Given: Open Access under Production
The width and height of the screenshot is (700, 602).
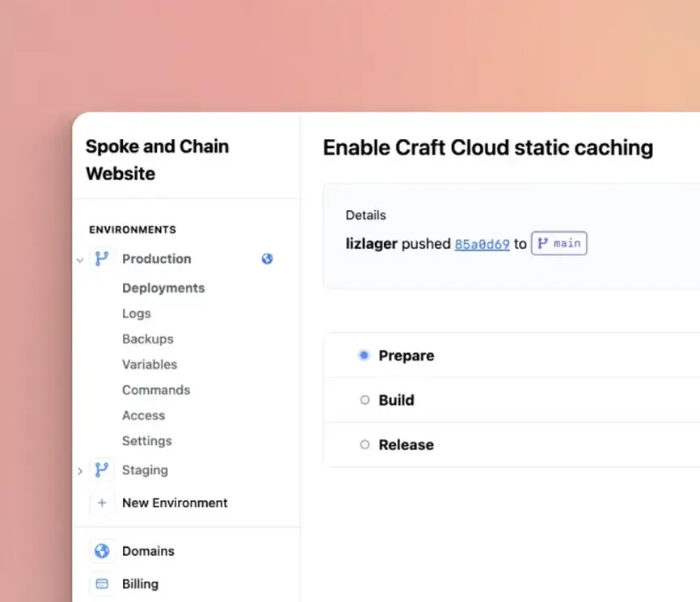Looking at the screenshot, I should [144, 415].
